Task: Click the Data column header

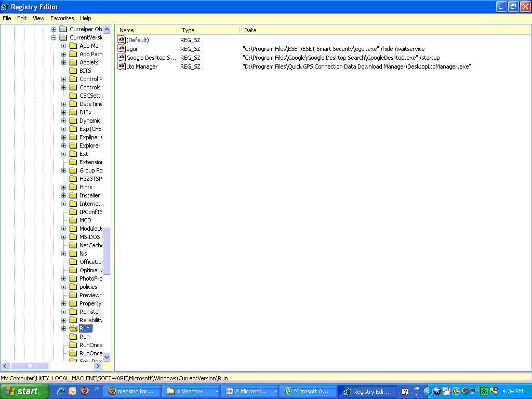Action: pos(369,30)
